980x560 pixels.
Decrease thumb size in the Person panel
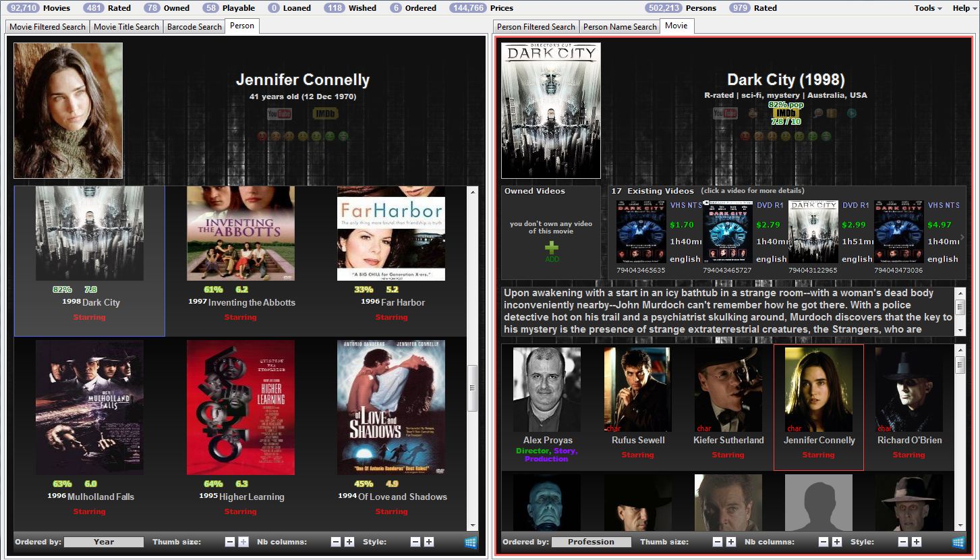click(230, 542)
